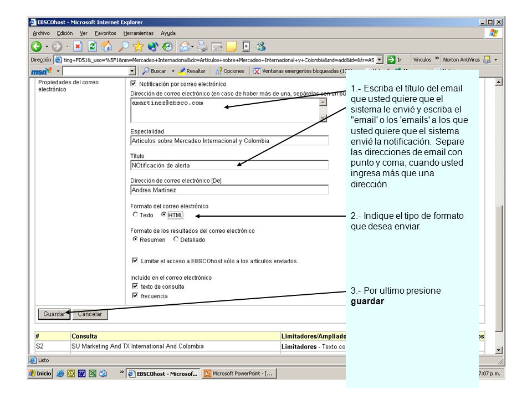The width and height of the screenshot is (532, 399).
Task: Open the Mail button dropdown arrow
Action: [192, 47]
